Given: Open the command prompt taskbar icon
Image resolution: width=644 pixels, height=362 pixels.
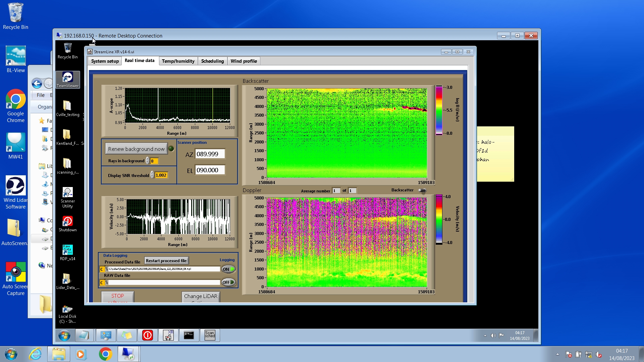Looking at the screenshot, I should [x=189, y=335].
